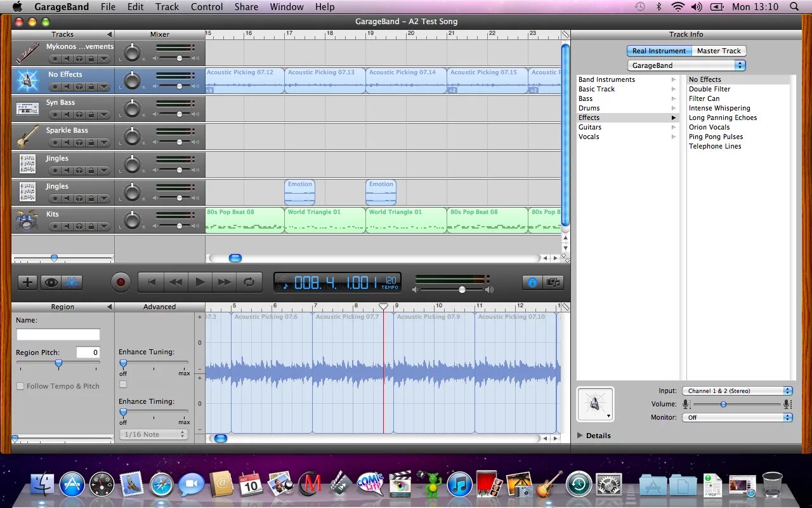Image resolution: width=812 pixels, height=508 pixels.
Task: Open the GarageBand library dropdown
Action: (686, 65)
